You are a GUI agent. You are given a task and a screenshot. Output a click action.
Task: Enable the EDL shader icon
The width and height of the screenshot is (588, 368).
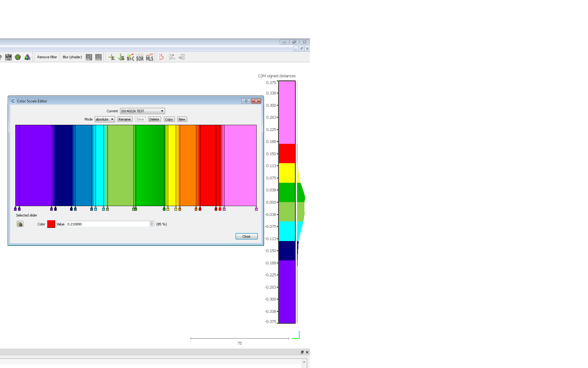click(x=89, y=57)
